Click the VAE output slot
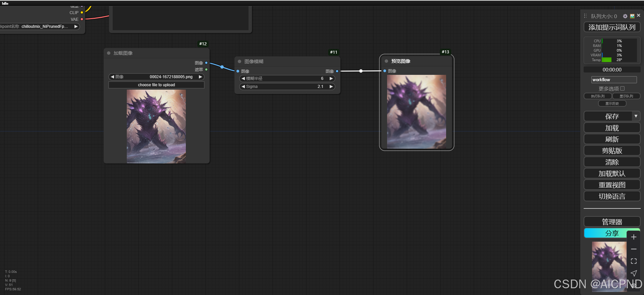644x295 pixels. tap(82, 19)
